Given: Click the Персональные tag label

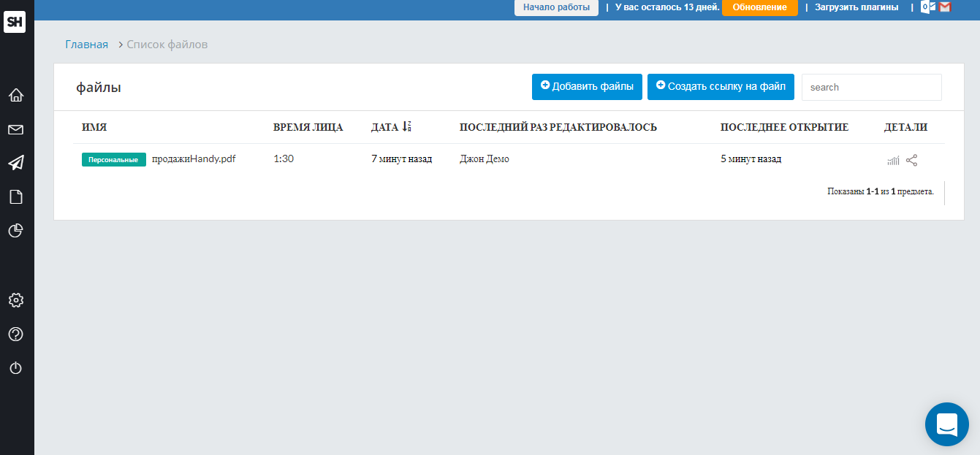Looking at the screenshot, I should click(x=114, y=159).
